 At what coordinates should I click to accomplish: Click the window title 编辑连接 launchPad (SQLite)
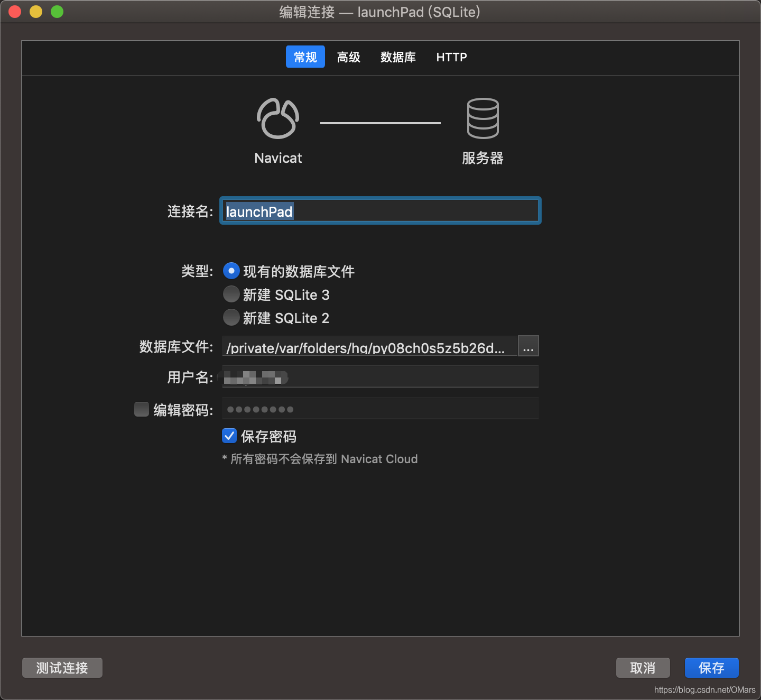pos(380,12)
